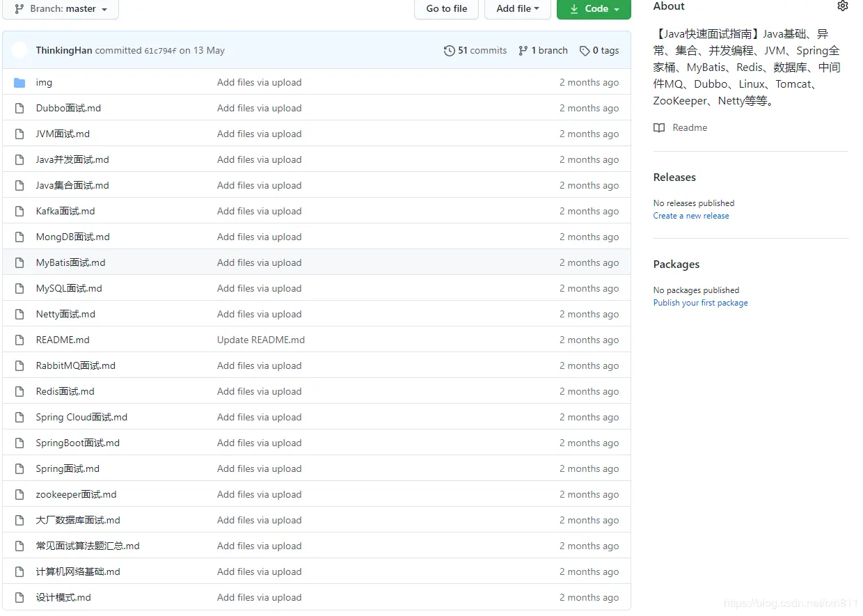This screenshot has width=863, height=616.
Task: Click the img folder icon
Action: [19, 83]
